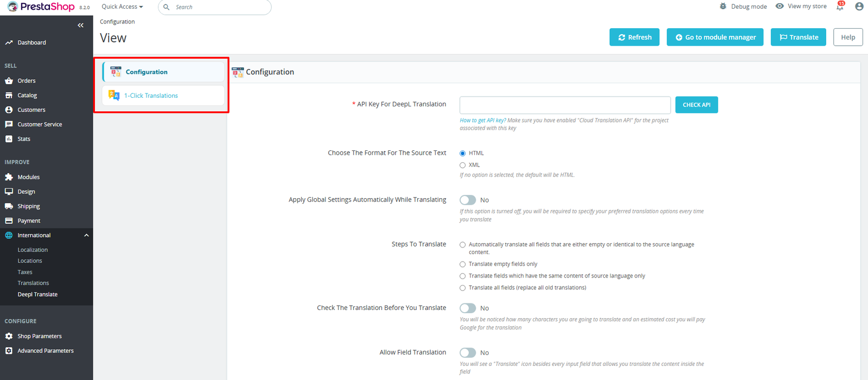
Task: Collapse the International menu section
Action: point(86,236)
